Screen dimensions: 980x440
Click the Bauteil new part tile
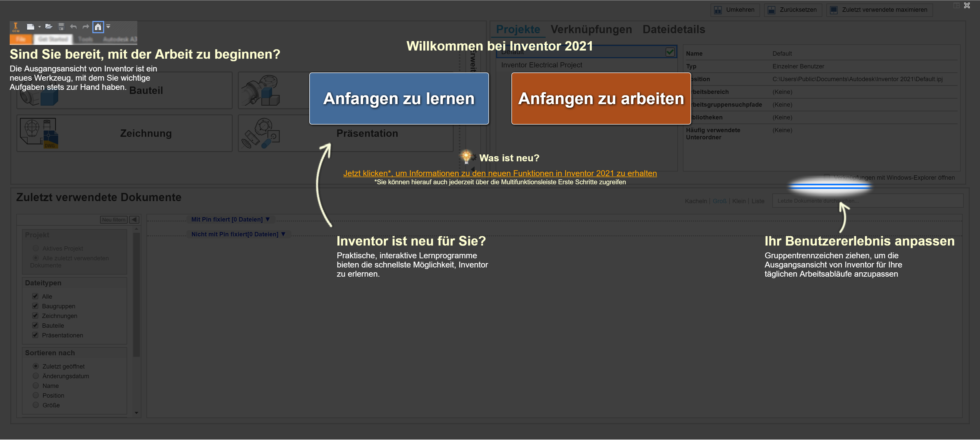click(124, 91)
